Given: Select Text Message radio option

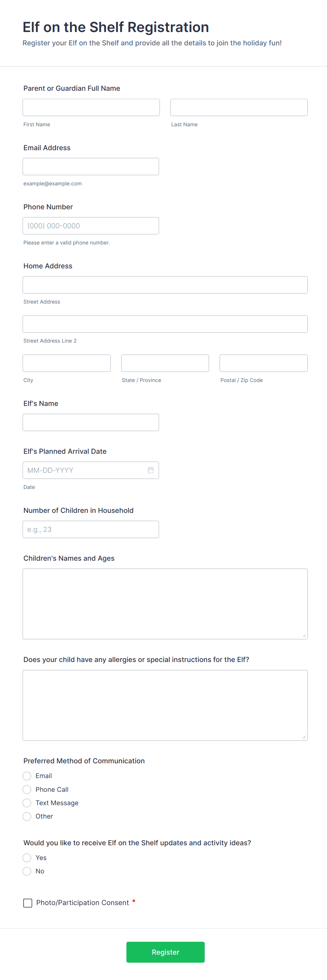Looking at the screenshot, I should [27, 803].
